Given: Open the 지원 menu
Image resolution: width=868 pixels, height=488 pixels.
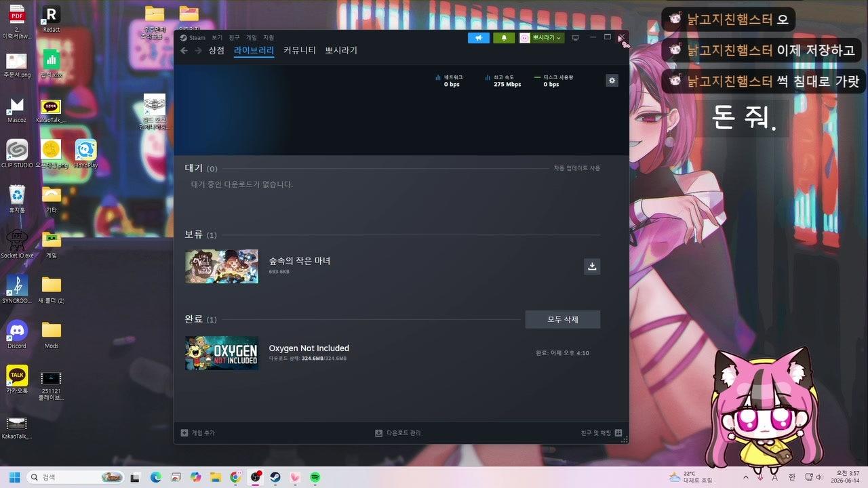Looking at the screenshot, I should pos(269,38).
